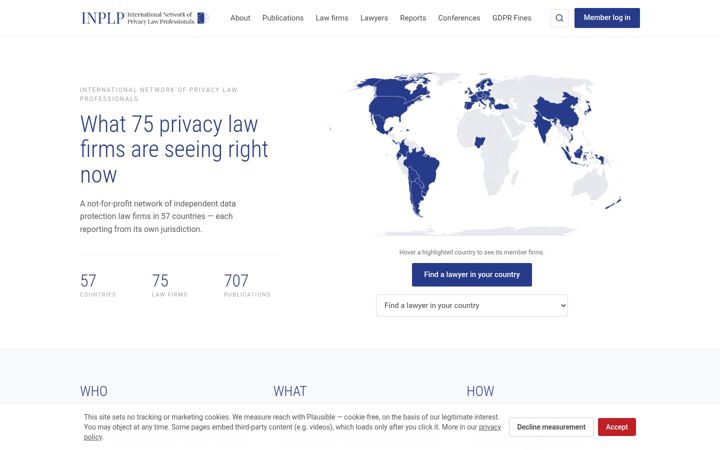This screenshot has width=720, height=450.
Task: Open the Reports navigation item
Action: [413, 18]
